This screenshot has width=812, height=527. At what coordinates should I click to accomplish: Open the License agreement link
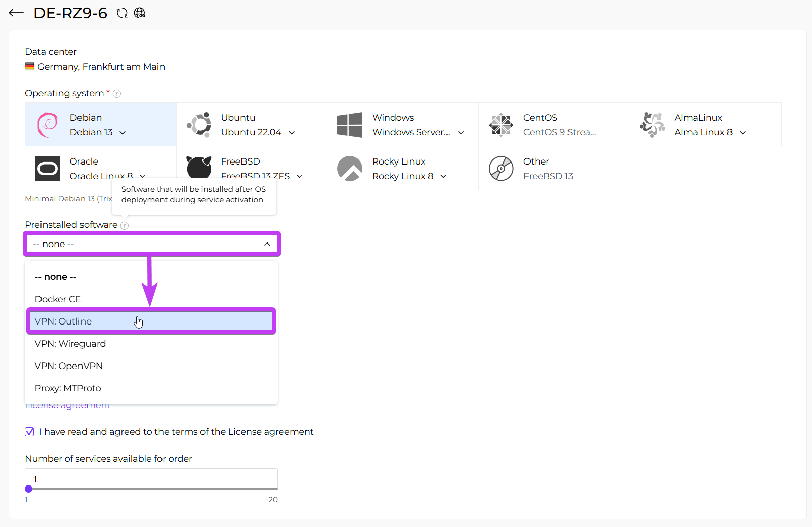68,407
